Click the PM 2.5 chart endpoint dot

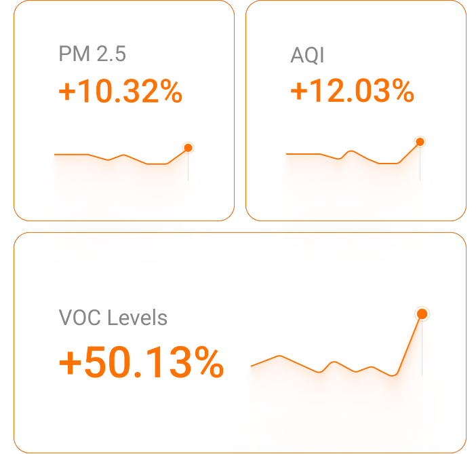point(188,148)
